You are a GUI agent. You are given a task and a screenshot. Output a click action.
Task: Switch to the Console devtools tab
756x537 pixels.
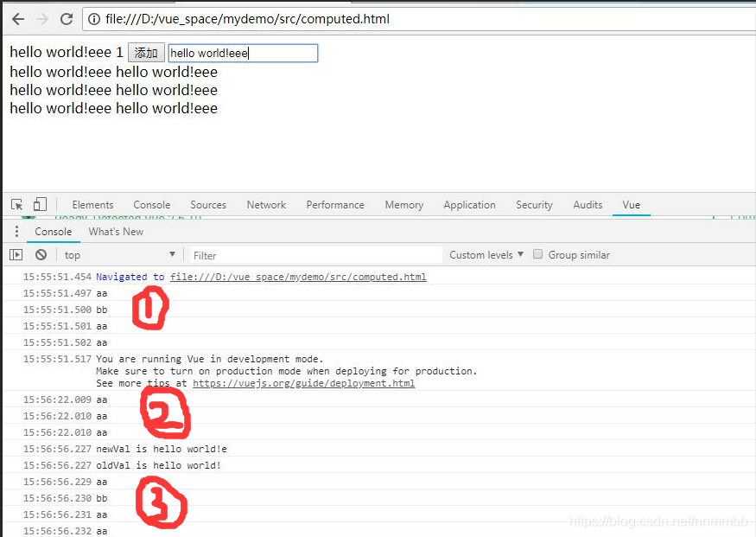(151, 205)
